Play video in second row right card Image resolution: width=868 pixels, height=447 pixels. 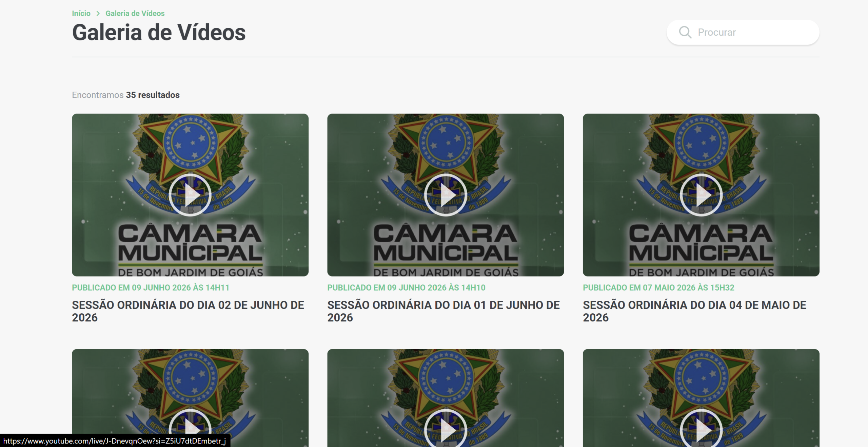pos(701,428)
